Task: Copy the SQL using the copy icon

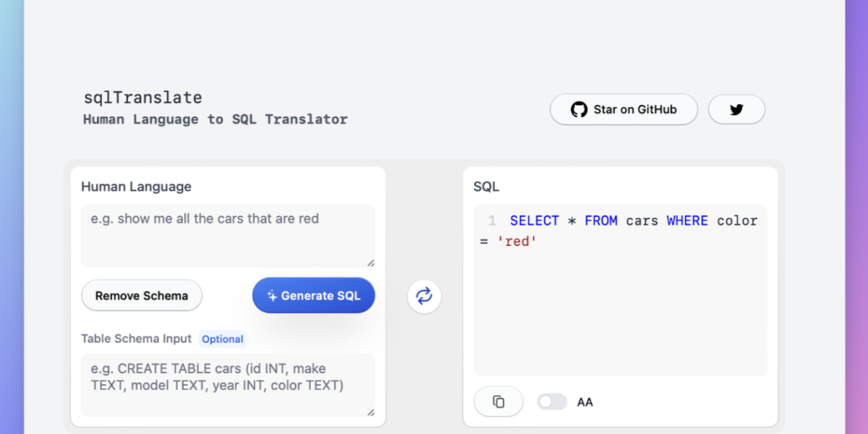Action: [x=498, y=401]
